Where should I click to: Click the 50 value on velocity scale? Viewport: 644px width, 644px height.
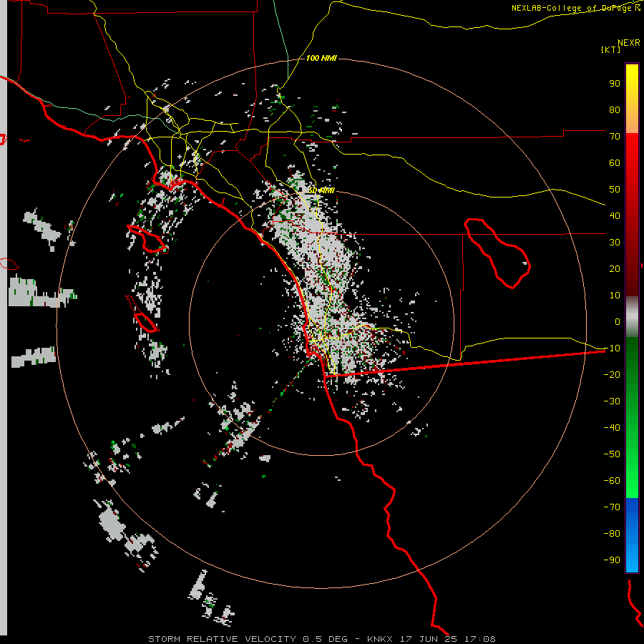point(615,190)
